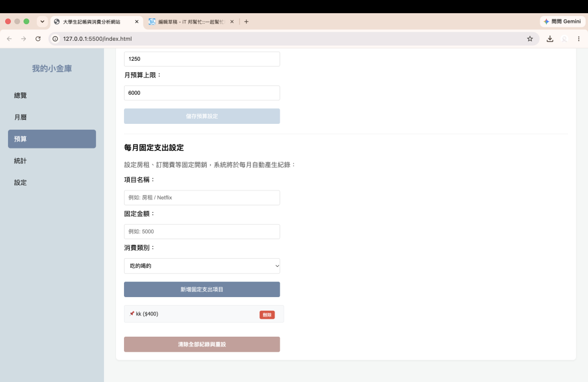Select 預算 in the sidebar
The image size is (588, 382).
[52, 139]
